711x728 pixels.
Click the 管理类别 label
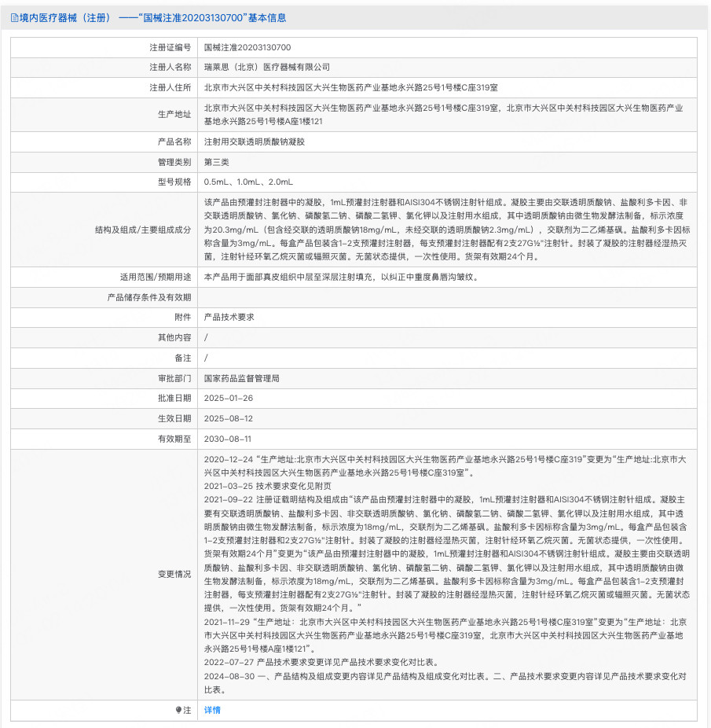(174, 162)
